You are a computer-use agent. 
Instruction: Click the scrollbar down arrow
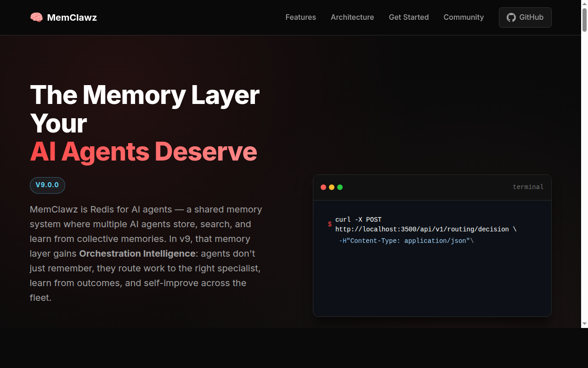coord(584,324)
